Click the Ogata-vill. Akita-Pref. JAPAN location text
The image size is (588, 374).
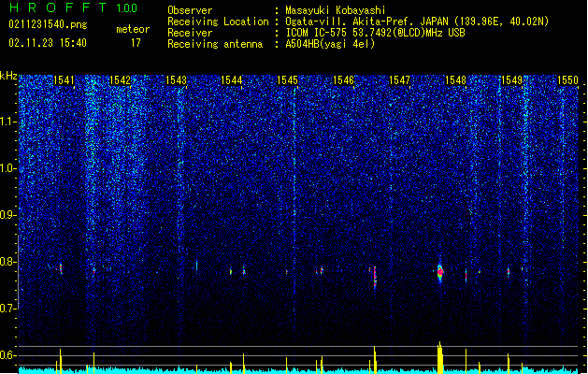[x=417, y=22]
